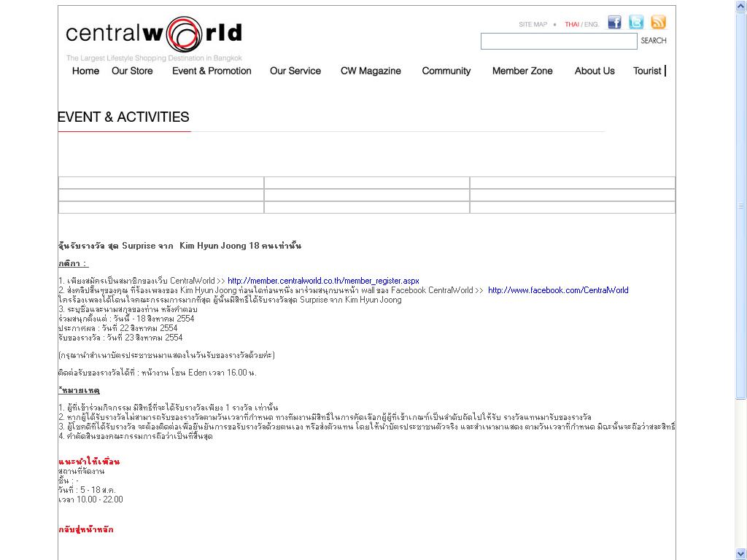Open the Community menu
This screenshot has height=560, width=747.
pos(446,71)
